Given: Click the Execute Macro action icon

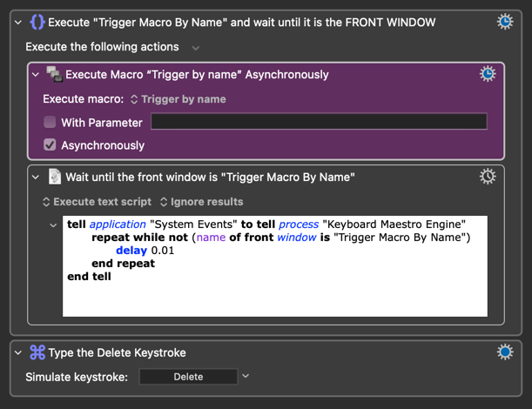Looking at the screenshot, I should [54, 75].
